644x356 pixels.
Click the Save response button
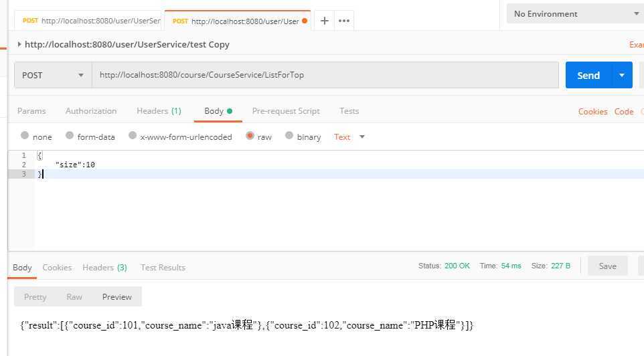pyautogui.click(x=607, y=266)
